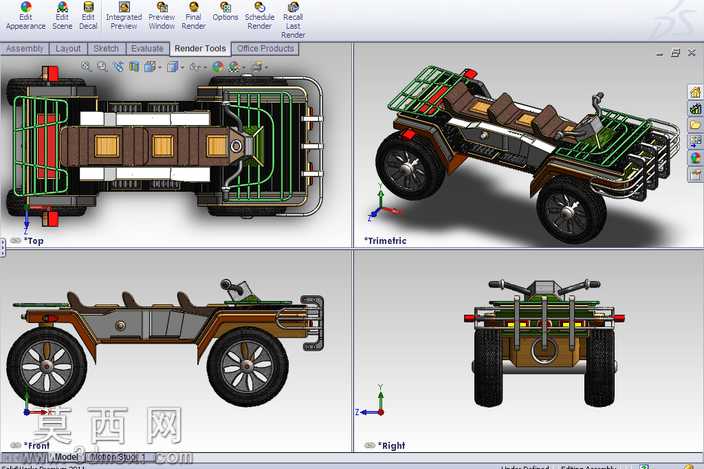
Task: Launch the Final Render
Action: click(194, 16)
